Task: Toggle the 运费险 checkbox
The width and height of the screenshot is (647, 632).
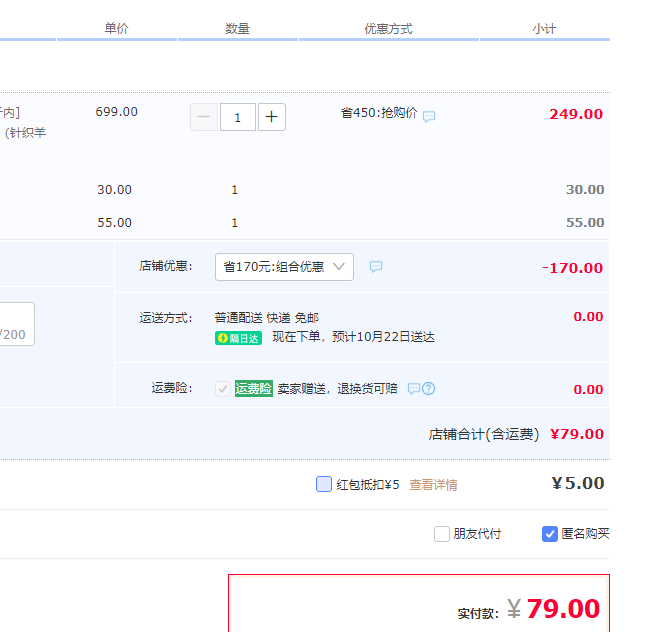Action: click(223, 389)
